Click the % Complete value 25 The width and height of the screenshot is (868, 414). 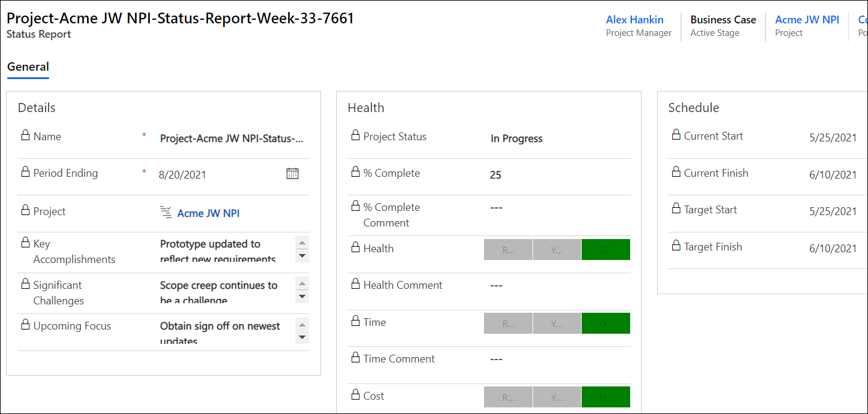click(495, 175)
